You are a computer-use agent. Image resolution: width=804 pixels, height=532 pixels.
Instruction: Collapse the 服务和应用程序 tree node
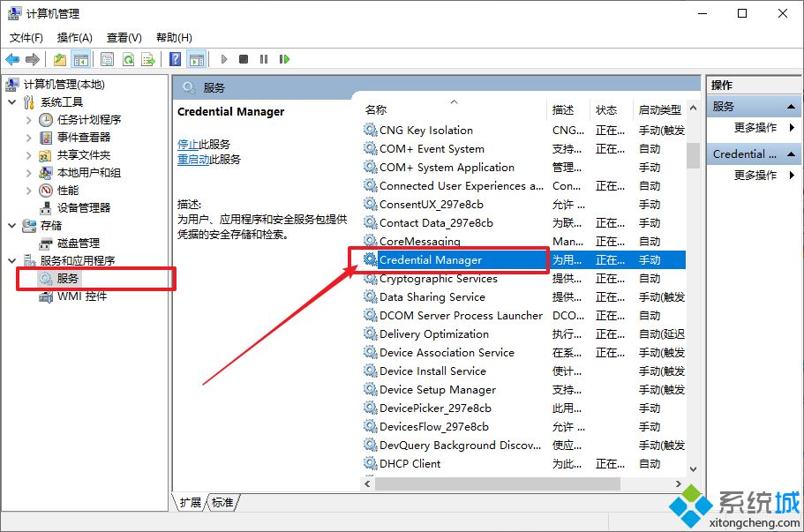tap(12, 261)
